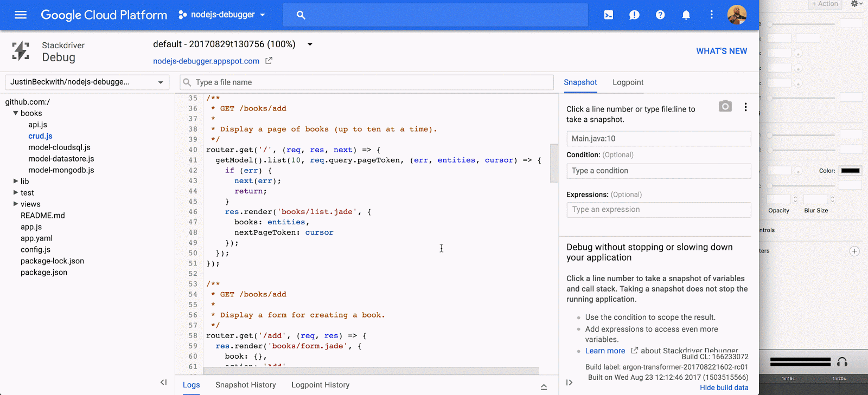Open model-cloudsql.js file
The image size is (868, 395).
[x=60, y=147]
